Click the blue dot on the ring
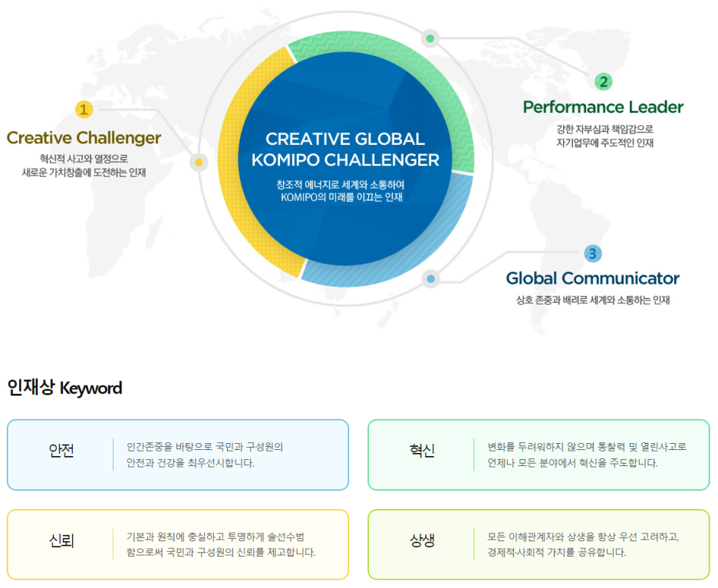 click(x=431, y=279)
